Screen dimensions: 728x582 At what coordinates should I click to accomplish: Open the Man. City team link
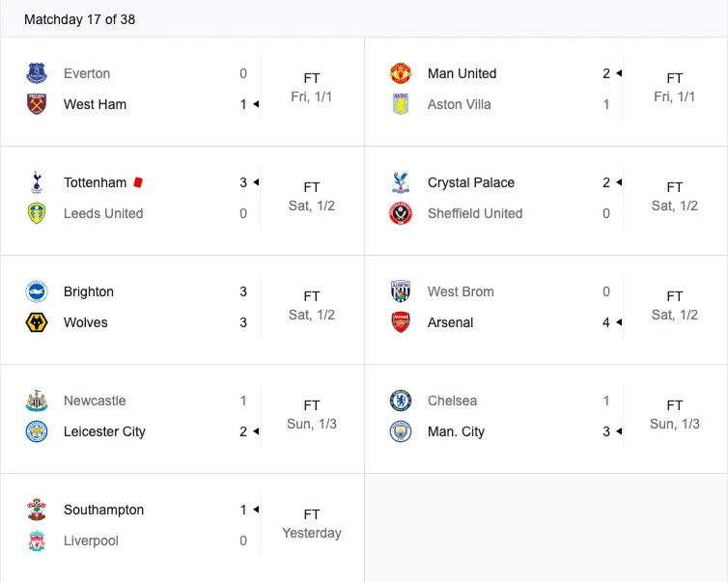[x=456, y=431]
